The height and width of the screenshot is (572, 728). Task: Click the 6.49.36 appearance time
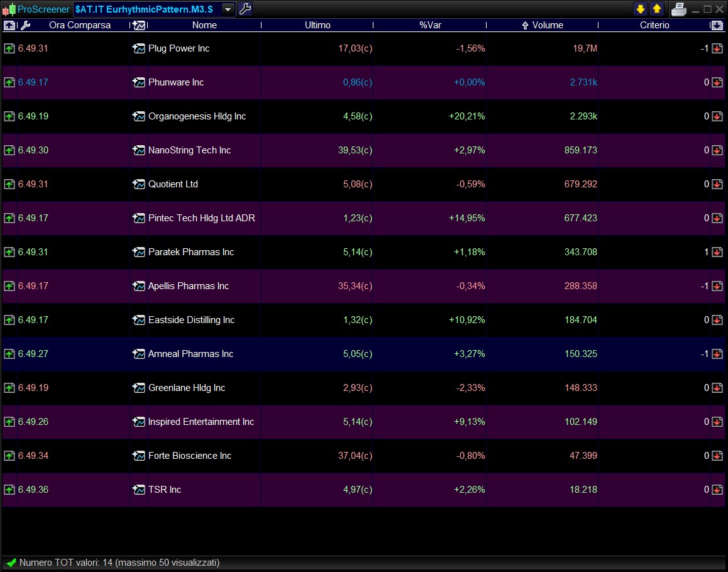(x=33, y=489)
